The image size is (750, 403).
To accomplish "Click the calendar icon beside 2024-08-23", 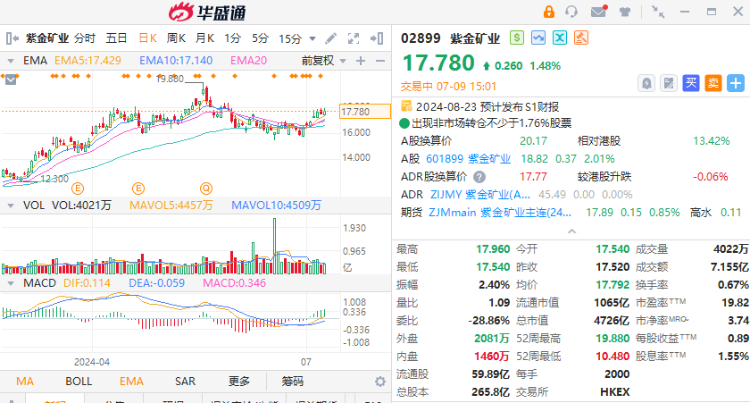I will click(x=406, y=106).
